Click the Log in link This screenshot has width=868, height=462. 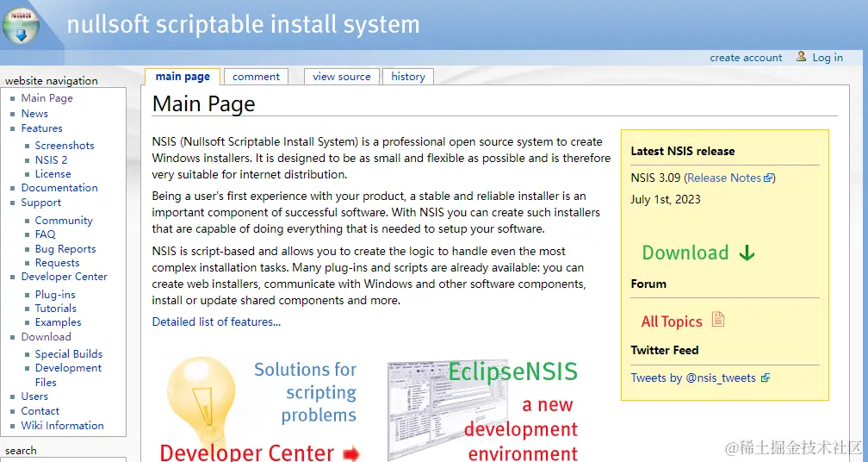point(828,58)
